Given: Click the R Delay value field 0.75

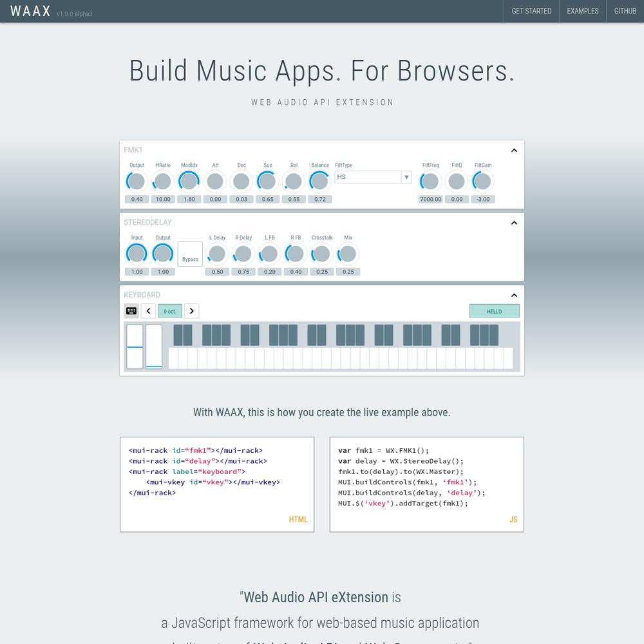Looking at the screenshot, I should [243, 272].
